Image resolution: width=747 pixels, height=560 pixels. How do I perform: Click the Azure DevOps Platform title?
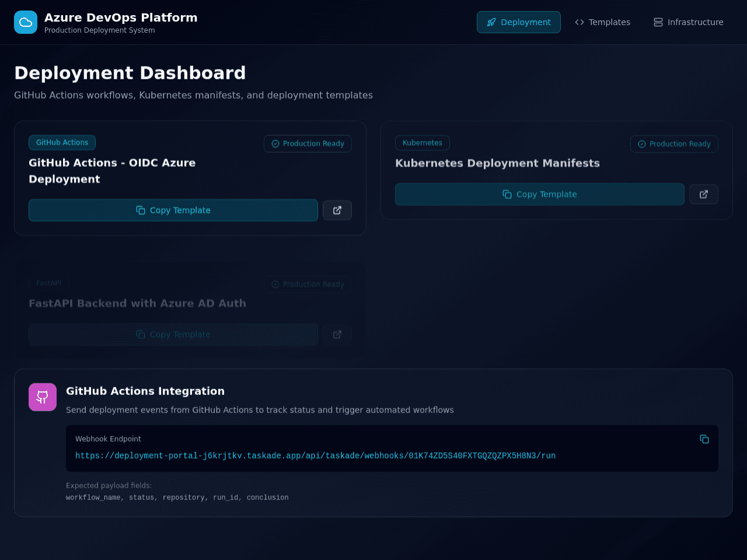121,17
